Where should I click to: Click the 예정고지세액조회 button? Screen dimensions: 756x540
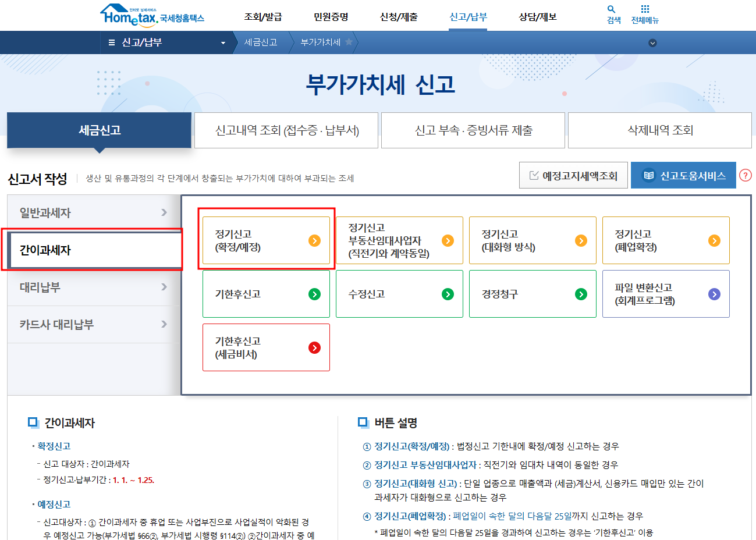(573, 175)
